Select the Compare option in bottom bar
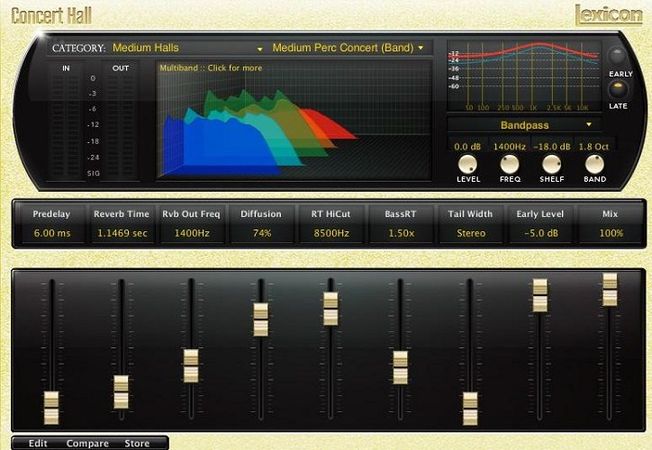This screenshot has height=450, width=652. point(88,443)
